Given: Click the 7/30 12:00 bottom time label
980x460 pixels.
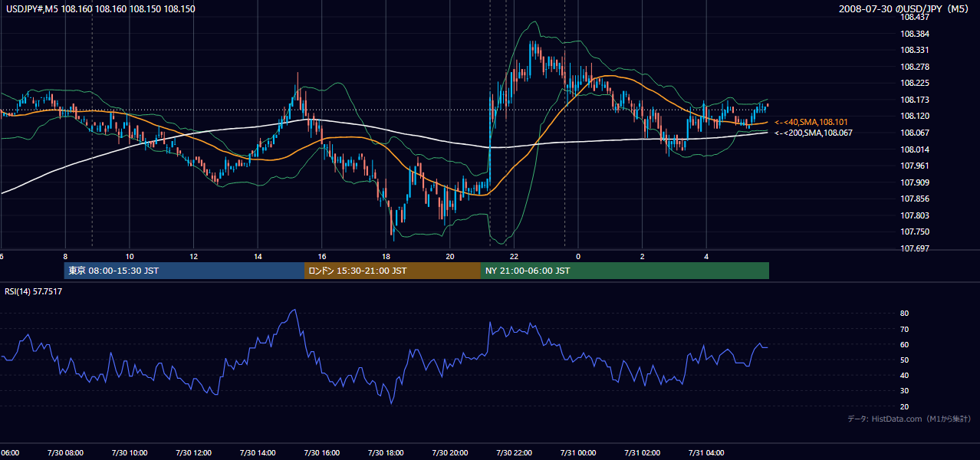Looking at the screenshot, I should (x=194, y=453).
